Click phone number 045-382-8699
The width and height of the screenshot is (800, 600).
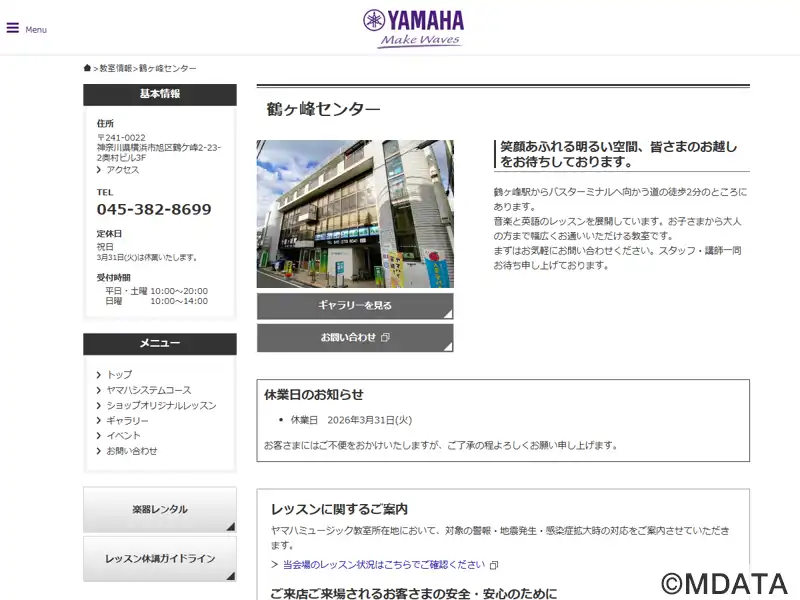pyautogui.click(x=154, y=209)
